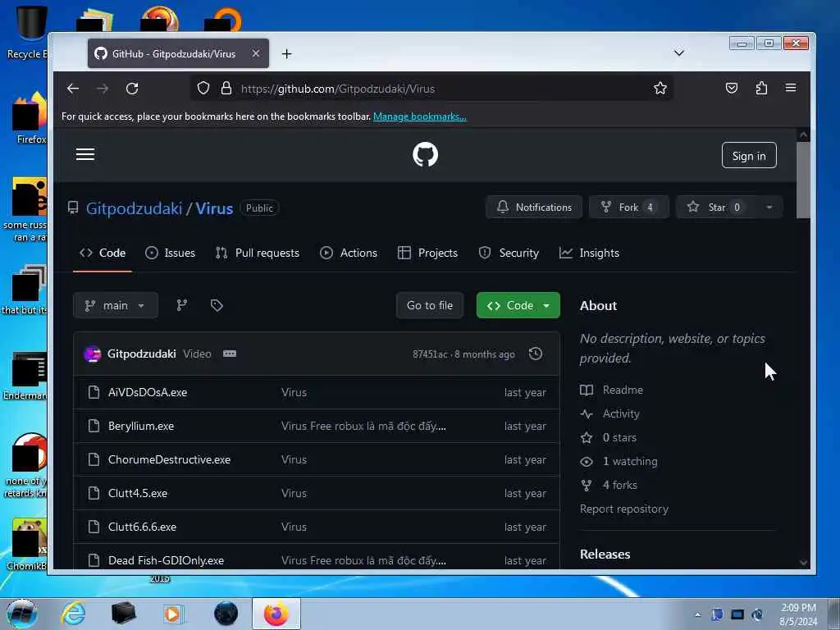Image resolution: width=840 pixels, height=630 pixels.
Task: Open Beryllium.exe commit message about Free robux
Action: pos(363,426)
